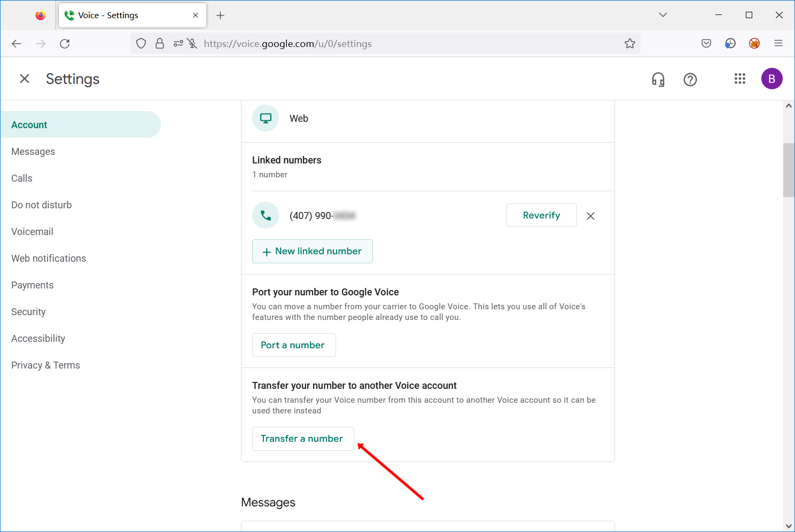Click the Web device label

click(x=299, y=119)
